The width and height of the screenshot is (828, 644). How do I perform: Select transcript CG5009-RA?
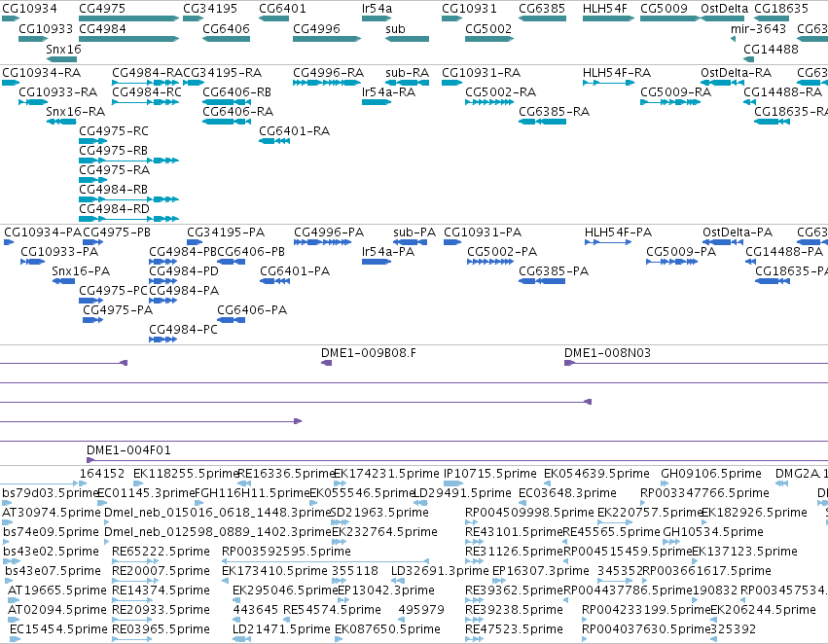[x=676, y=91]
